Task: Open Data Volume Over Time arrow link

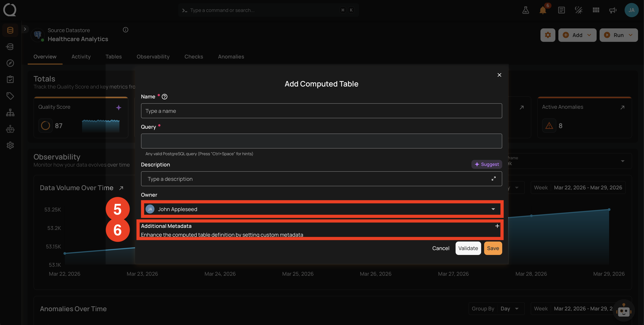Action: (x=121, y=188)
